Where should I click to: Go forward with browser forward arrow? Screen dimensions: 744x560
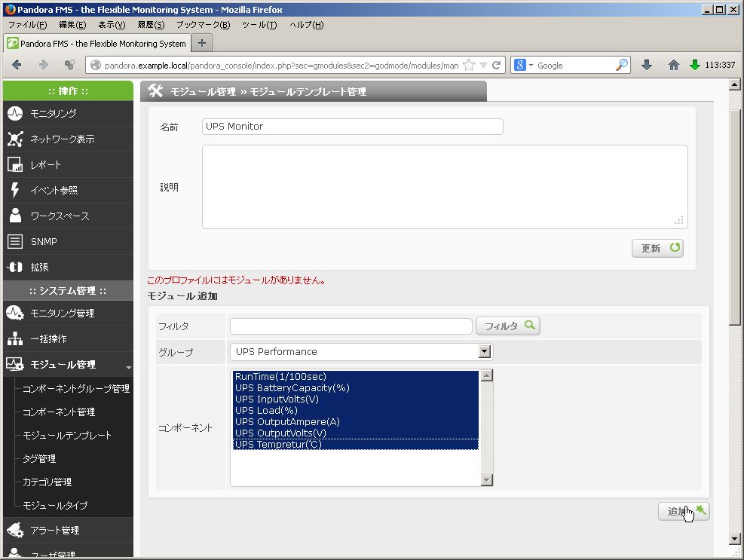point(43,65)
